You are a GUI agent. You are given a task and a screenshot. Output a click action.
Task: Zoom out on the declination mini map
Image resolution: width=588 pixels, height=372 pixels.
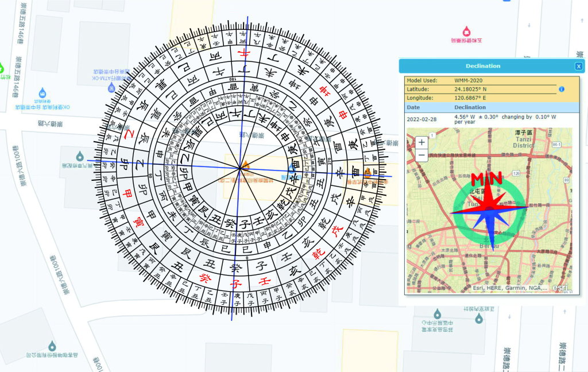(x=421, y=154)
